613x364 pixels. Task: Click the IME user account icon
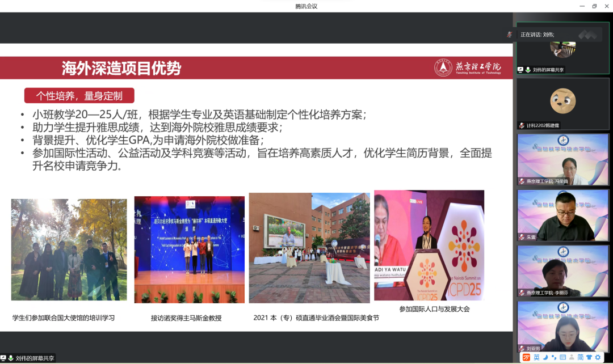point(572,357)
